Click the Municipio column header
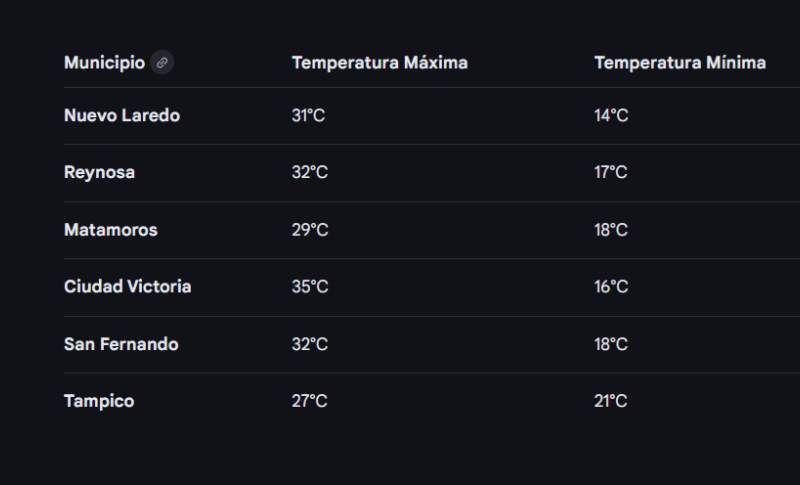Screen dimensions: 800x485 tap(104, 63)
